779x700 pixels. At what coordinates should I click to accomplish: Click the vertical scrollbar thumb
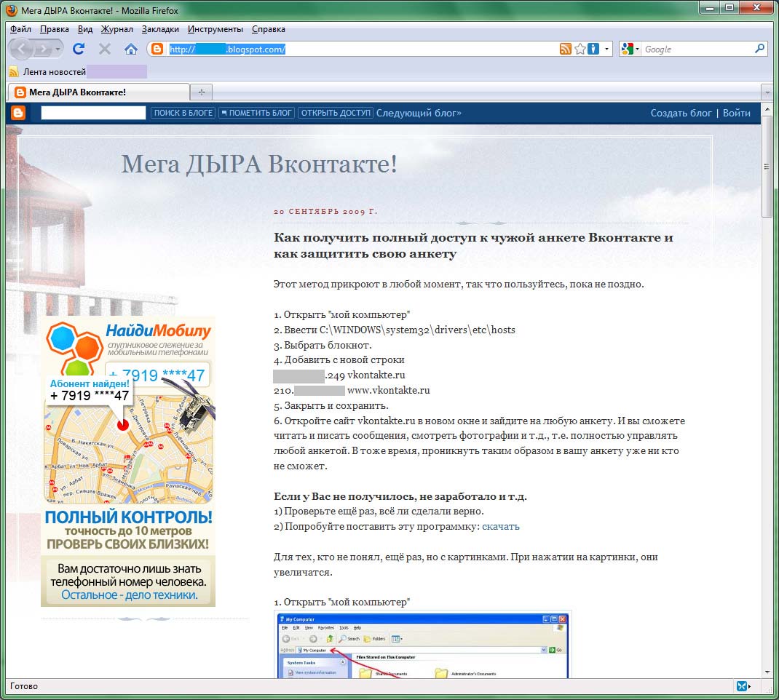[767, 167]
